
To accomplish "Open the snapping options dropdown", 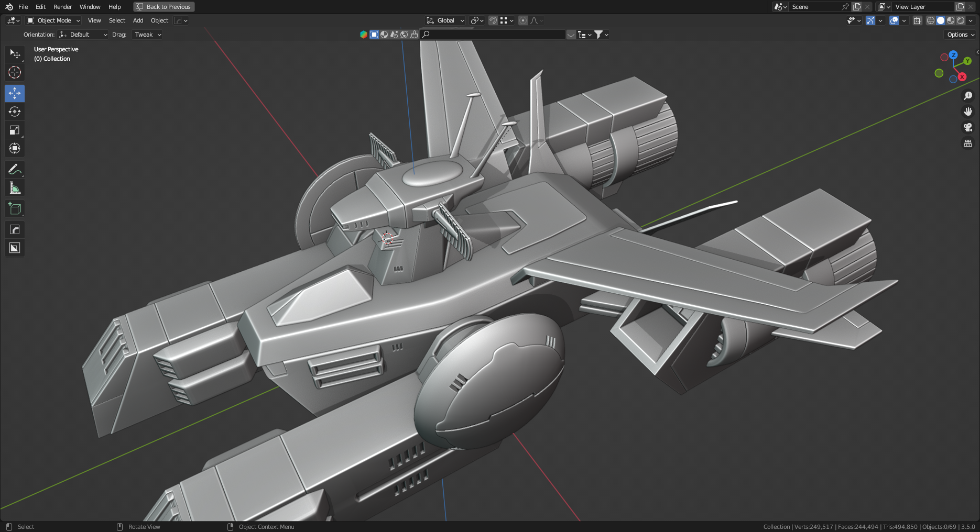I will pos(507,20).
